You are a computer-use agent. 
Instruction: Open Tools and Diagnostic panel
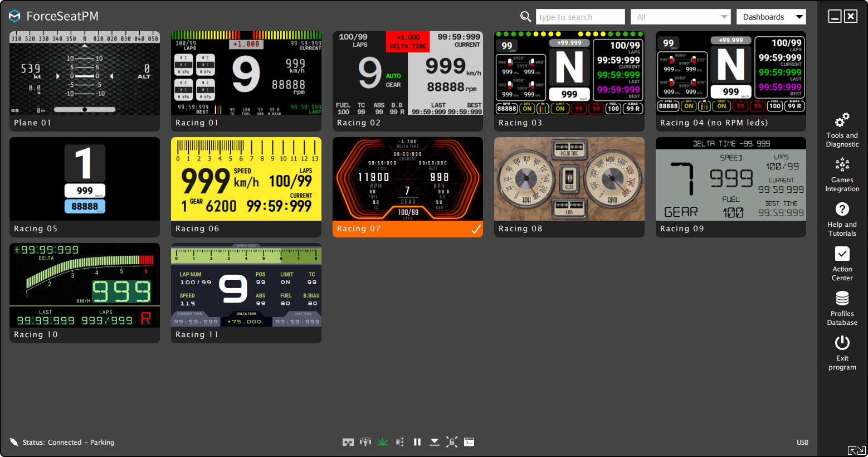point(842,130)
